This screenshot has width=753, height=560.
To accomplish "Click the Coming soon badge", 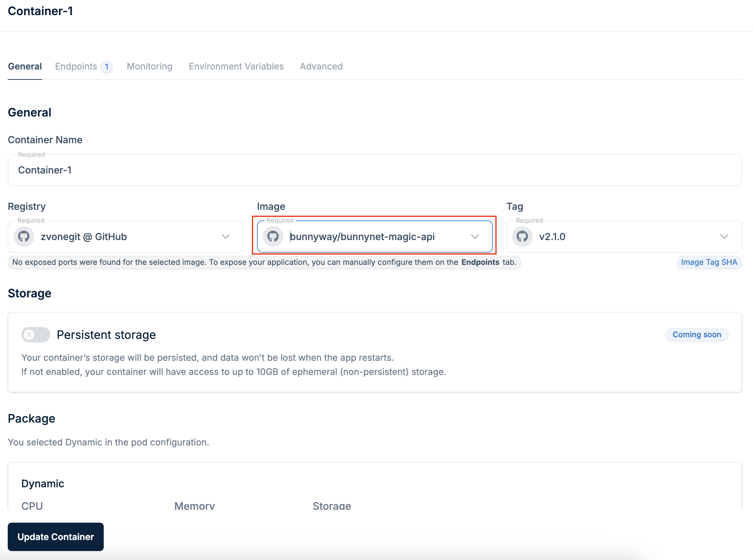I will pos(697,335).
